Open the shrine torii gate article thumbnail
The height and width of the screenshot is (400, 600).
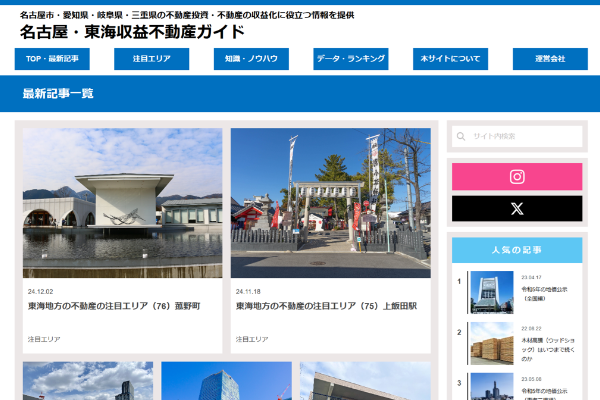pyautogui.click(x=330, y=202)
